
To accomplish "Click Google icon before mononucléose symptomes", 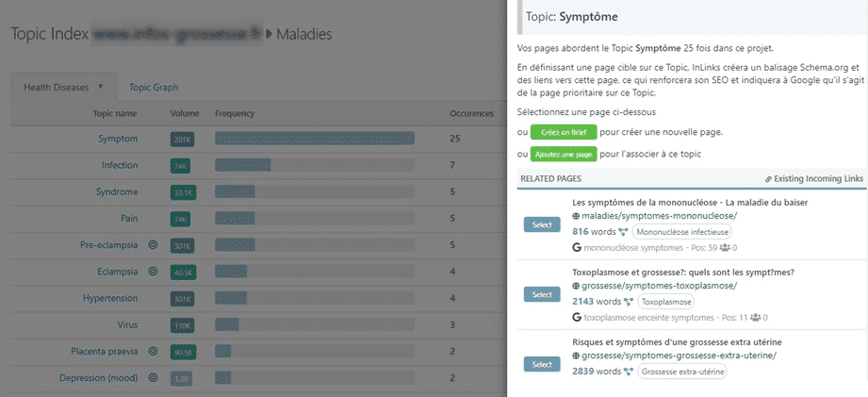I will click(x=577, y=248).
